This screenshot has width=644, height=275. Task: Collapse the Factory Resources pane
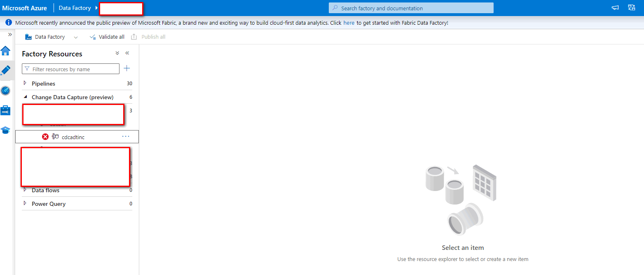click(x=127, y=53)
